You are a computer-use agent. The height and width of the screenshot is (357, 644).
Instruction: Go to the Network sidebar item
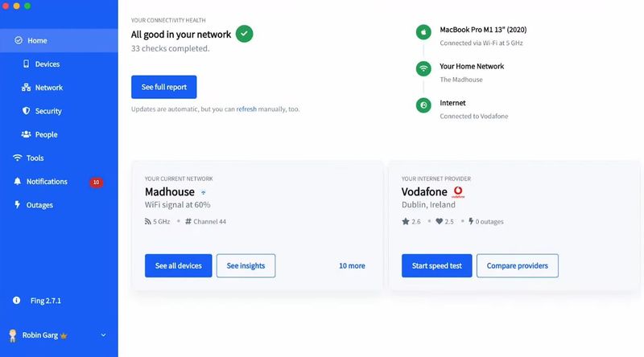48,88
